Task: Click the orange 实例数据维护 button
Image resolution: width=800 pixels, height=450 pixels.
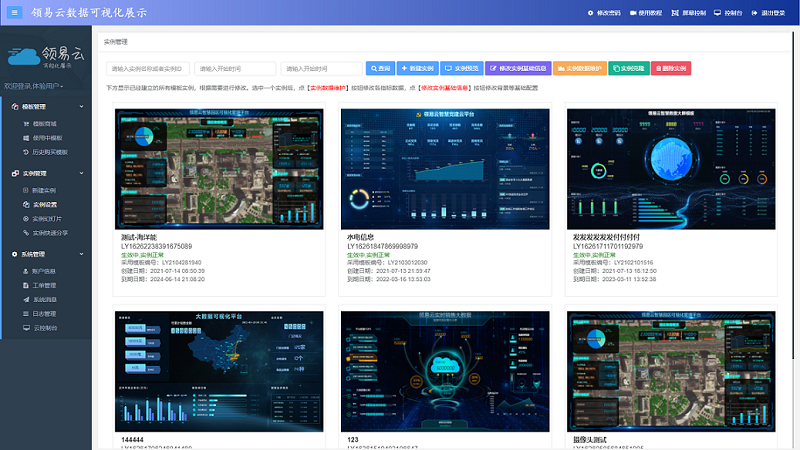Action: (x=580, y=68)
